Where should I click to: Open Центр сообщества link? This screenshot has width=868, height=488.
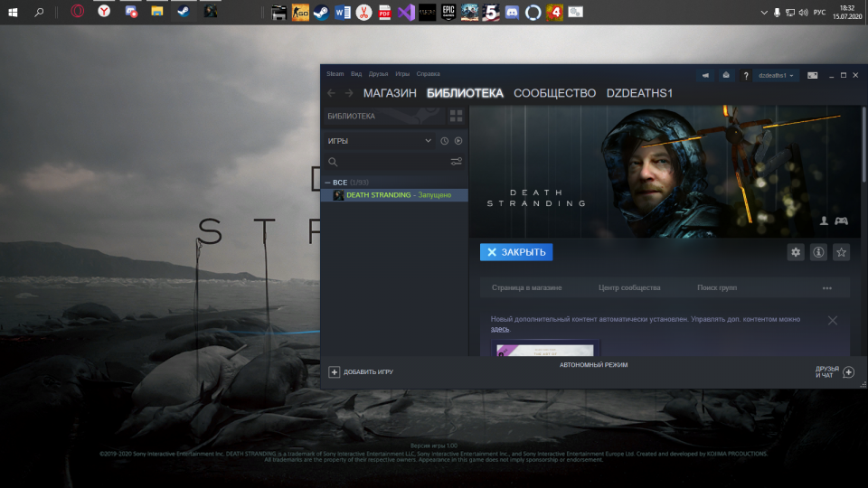click(x=629, y=287)
